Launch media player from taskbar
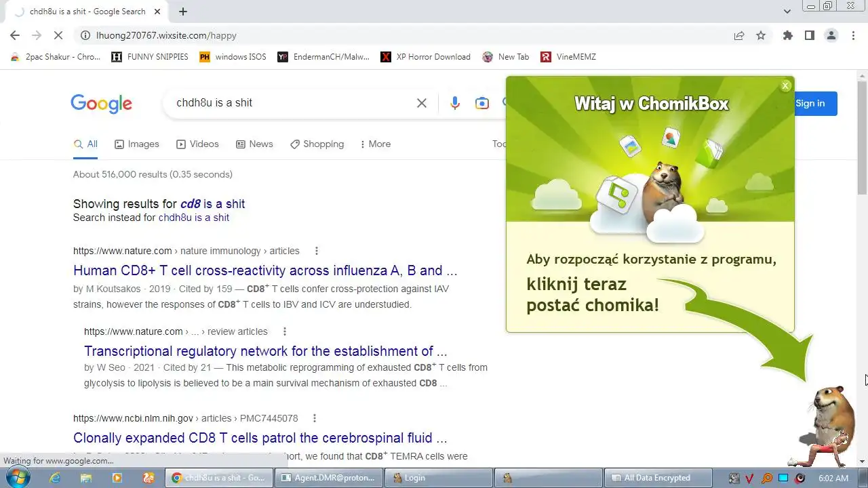Image resolution: width=868 pixels, height=488 pixels. pos(117,478)
